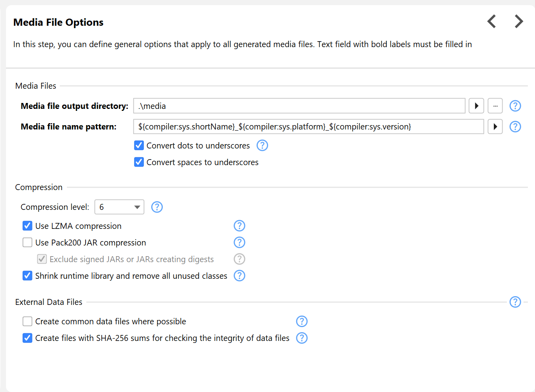Open variable menu for output directory field

476,106
